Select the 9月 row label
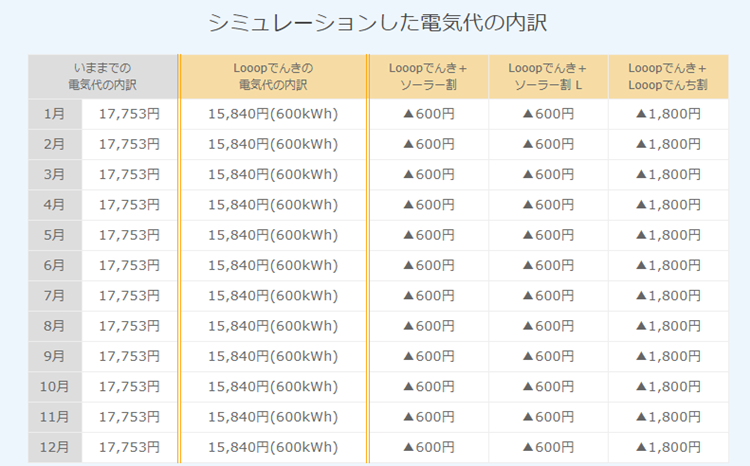 pos(55,356)
